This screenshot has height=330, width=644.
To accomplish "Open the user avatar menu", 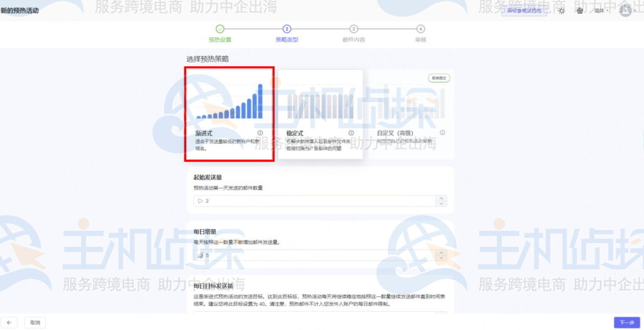I will pyautogui.click(x=626, y=11).
